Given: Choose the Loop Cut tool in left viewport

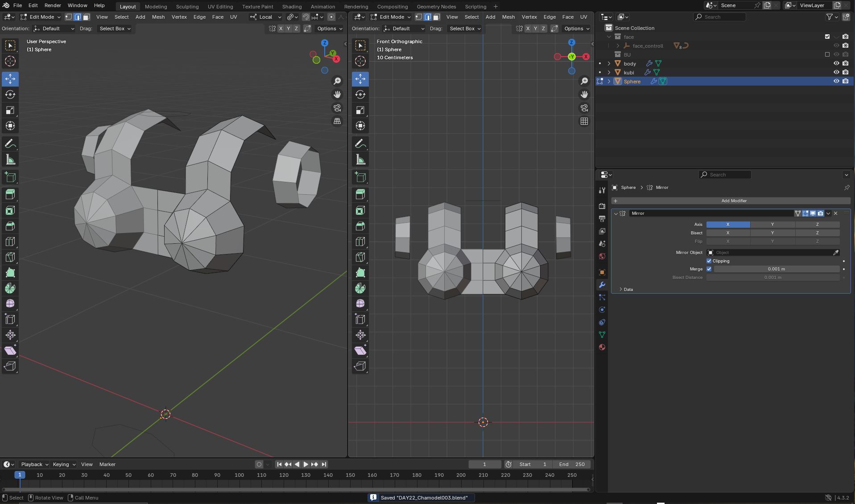Looking at the screenshot, I should pyautogui.click(x=10, y=242).
